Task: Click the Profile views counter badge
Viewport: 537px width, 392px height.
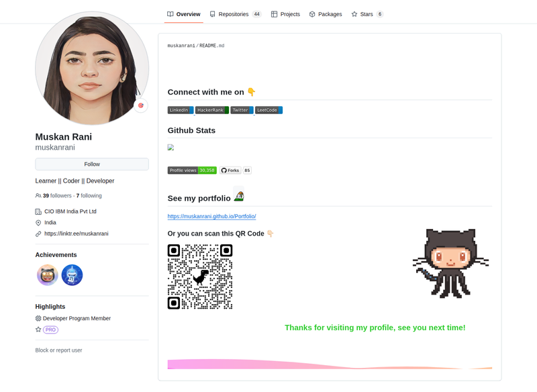Action: click(x=192, y=170)
